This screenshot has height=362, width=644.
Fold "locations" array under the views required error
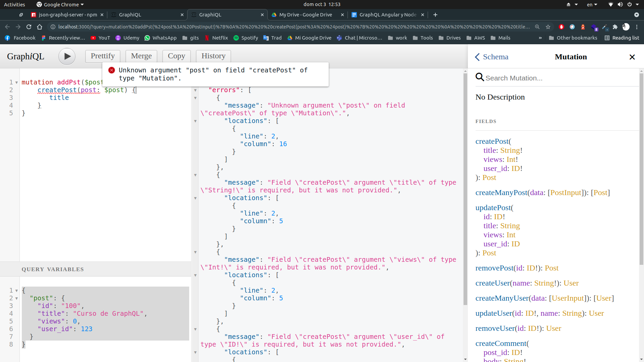195,275
